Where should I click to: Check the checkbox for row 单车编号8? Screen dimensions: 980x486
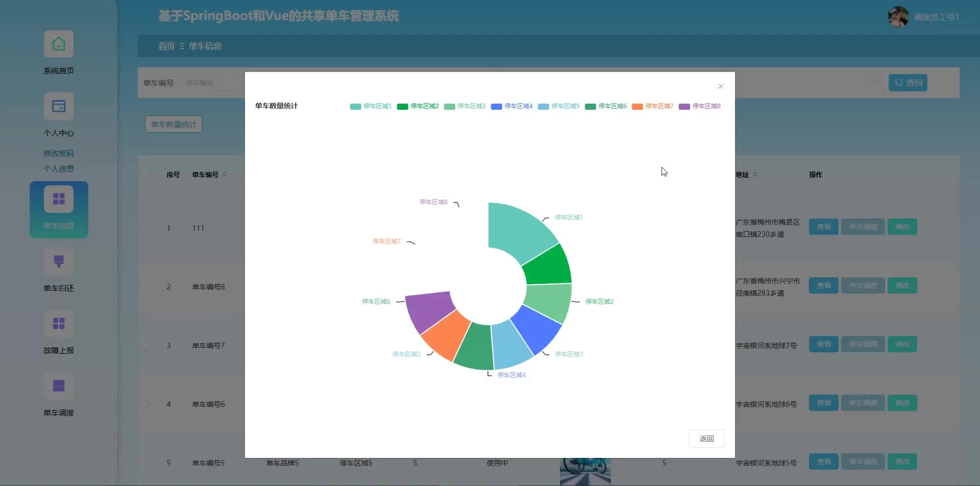tap(145, 287)
